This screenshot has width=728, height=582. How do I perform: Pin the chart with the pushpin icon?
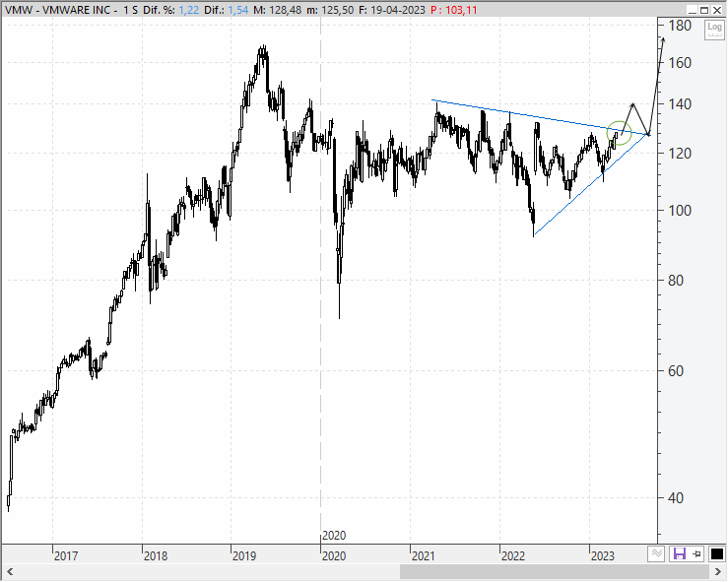(696, 553)
